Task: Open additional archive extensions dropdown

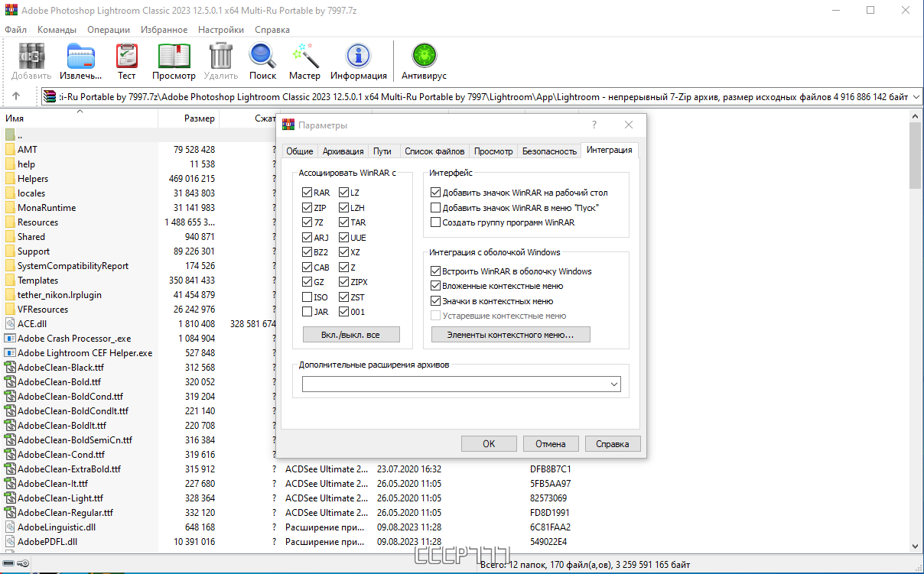Action: 615,384
